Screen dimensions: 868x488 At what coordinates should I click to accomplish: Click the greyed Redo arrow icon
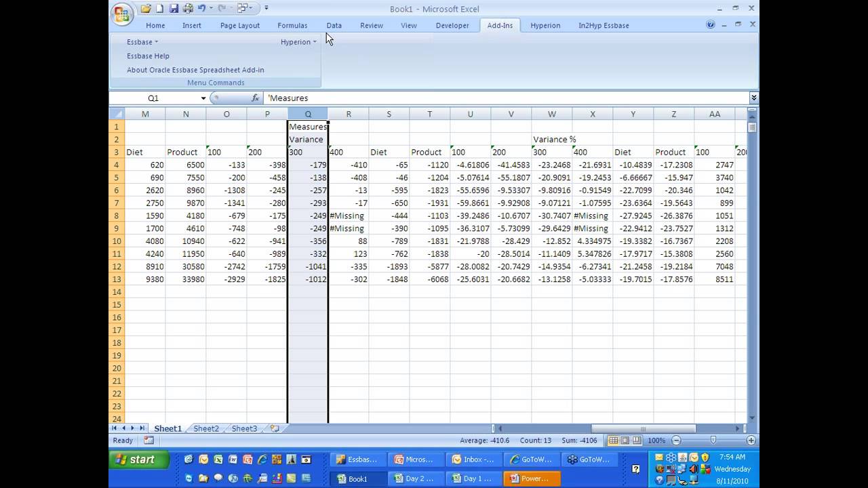(221, 9)
